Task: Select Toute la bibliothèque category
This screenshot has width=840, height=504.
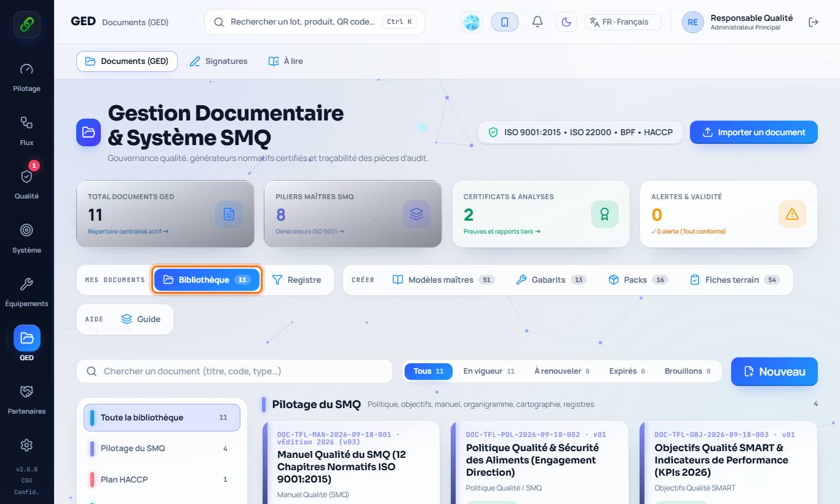Action: pos(162,417)
